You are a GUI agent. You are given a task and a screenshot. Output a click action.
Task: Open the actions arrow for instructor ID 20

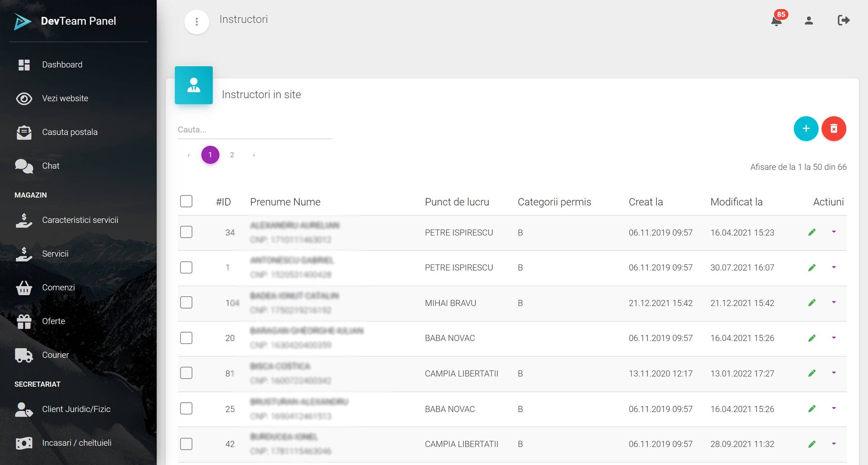point(834,338)
